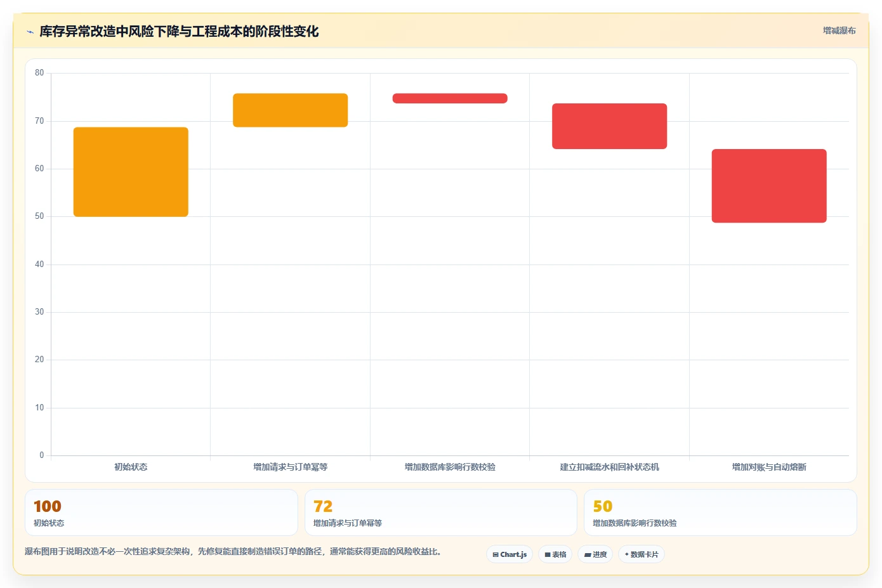Click the y-axis tick label 10
Screen dimensions: 882x588
(x=39, y=408)
